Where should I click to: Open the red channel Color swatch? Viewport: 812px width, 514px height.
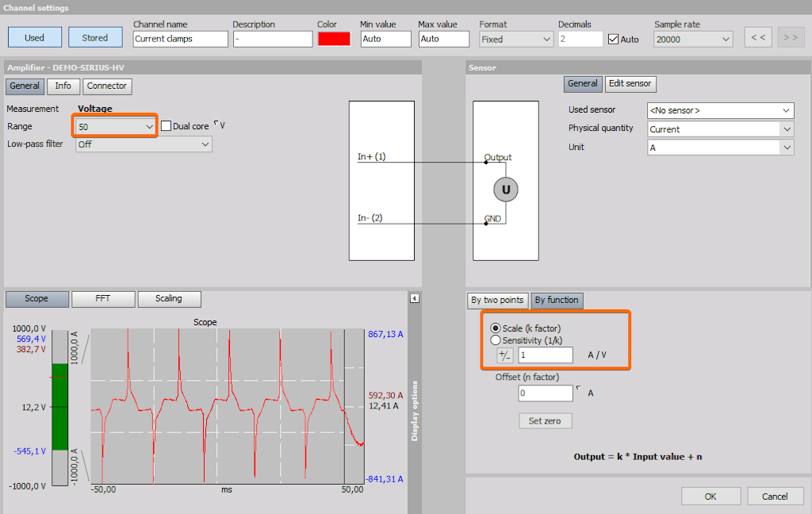coord(334,39)
